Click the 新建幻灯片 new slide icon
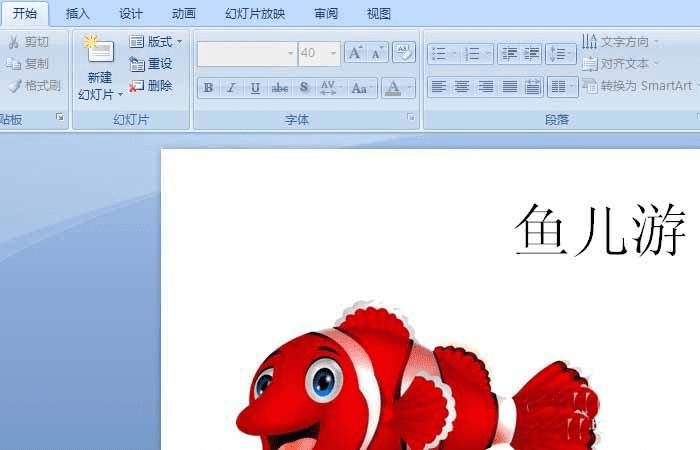700x450 pixels. pyautogui.click(x=99, y=49)
